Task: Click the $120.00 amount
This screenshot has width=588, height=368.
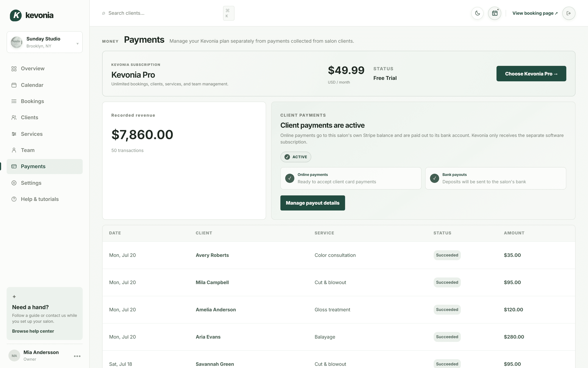Action: coord(513,310)
